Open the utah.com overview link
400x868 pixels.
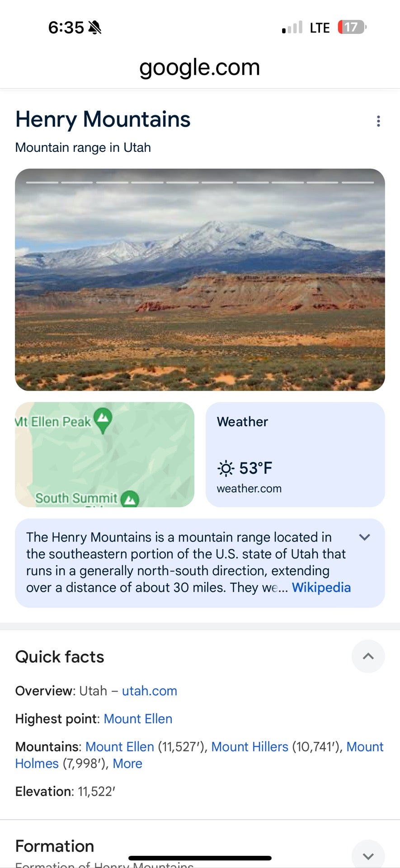pyautogui.click(x=149, y=691)
